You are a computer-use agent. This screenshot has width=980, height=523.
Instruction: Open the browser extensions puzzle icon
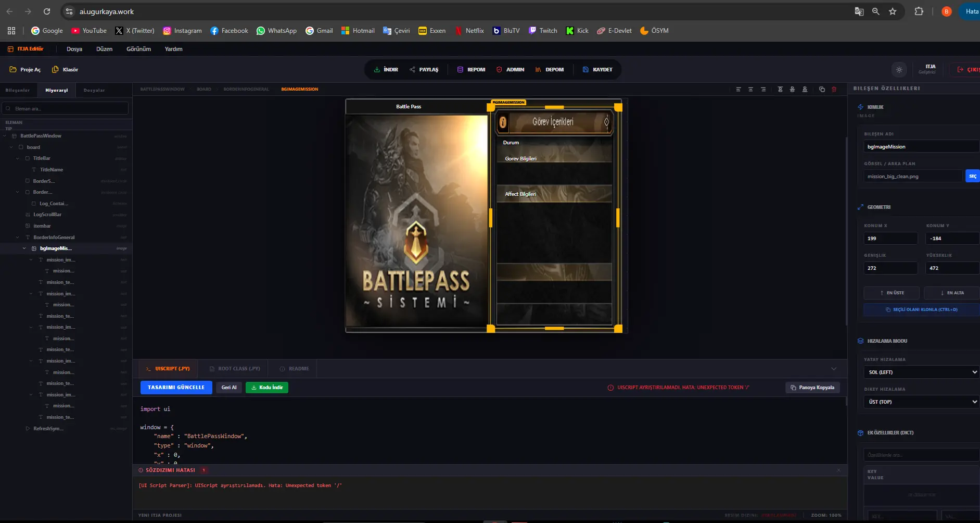(x=919, y=11)
